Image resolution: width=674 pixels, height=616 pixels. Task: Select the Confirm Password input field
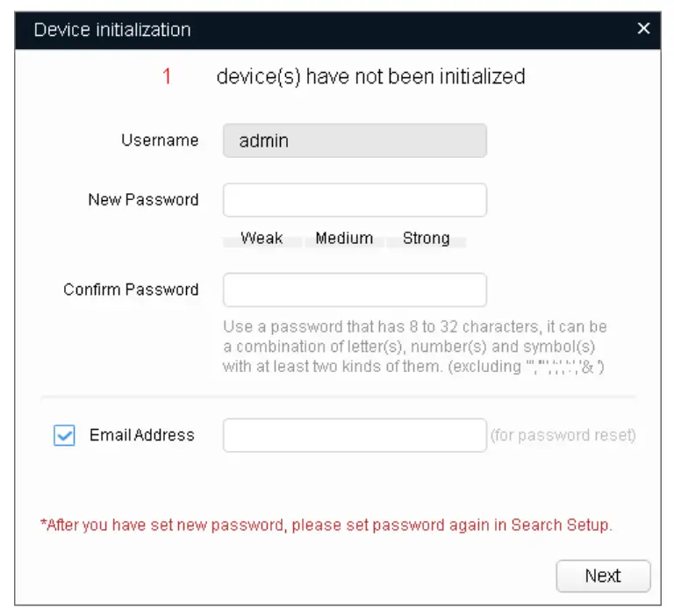tap(355, 290)
